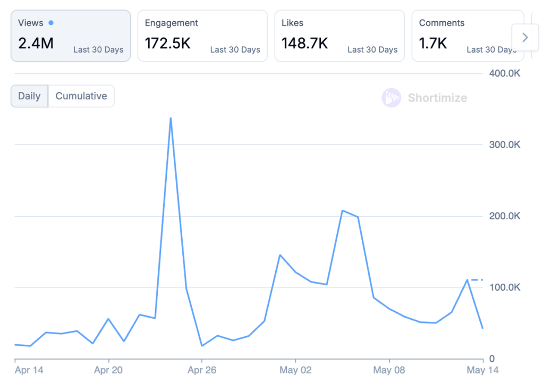Click the highest chart peak above 300K

171,118
